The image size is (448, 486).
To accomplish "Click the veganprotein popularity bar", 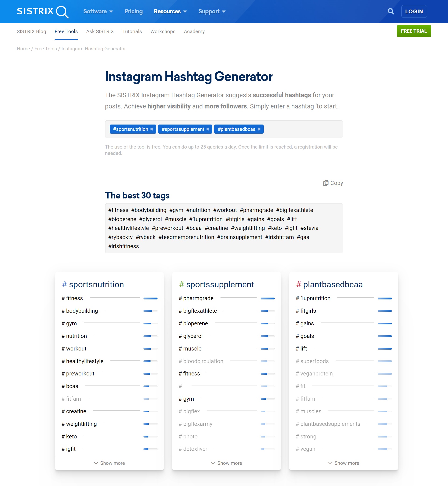I will pos(385,374).
